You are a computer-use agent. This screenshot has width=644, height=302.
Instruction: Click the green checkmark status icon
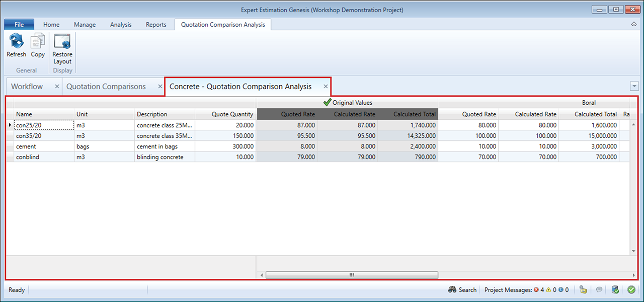point(631,290)
